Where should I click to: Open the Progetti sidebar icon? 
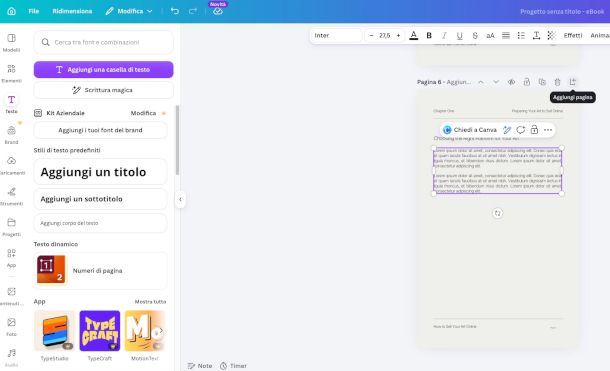[11, 227]
